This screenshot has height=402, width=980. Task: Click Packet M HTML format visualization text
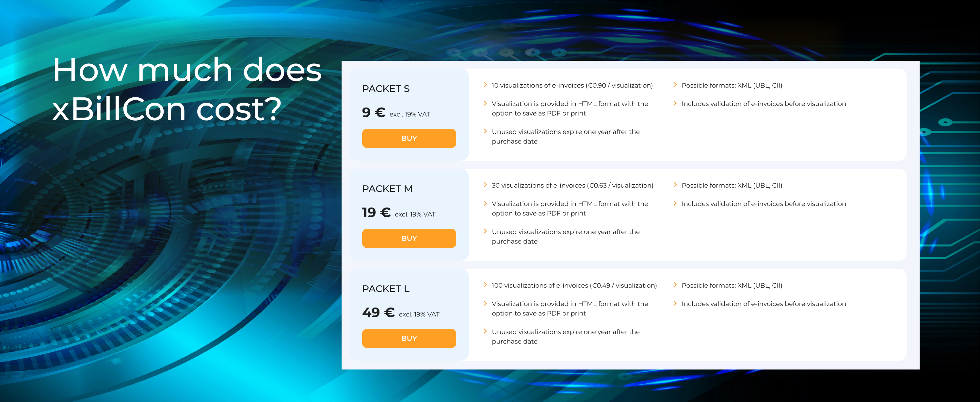[570, 209]
